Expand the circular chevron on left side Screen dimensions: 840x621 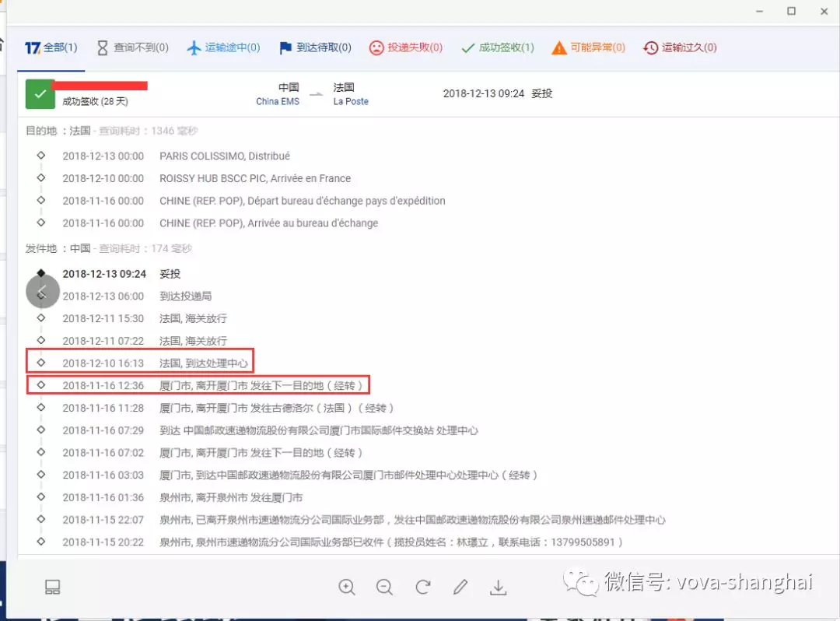(x=43, y=290)
